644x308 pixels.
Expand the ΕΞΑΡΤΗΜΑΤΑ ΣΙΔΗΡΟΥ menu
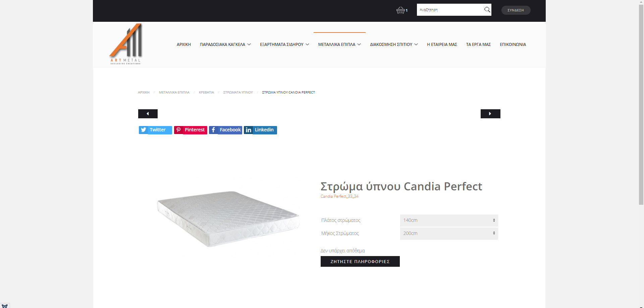(x=284, y=45)
